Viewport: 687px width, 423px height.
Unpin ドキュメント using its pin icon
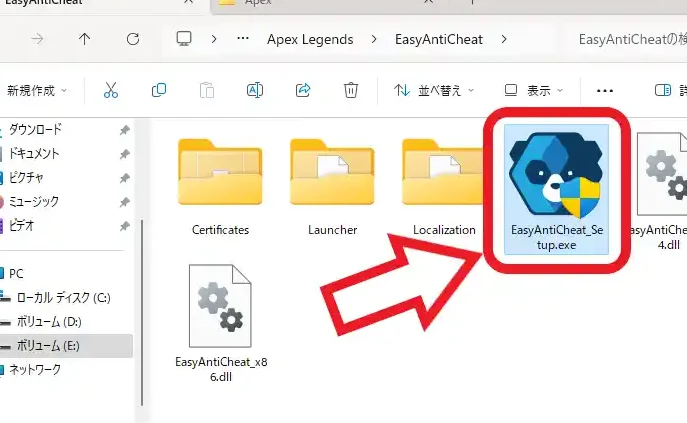pyautogui.click(x=125, y=154)
